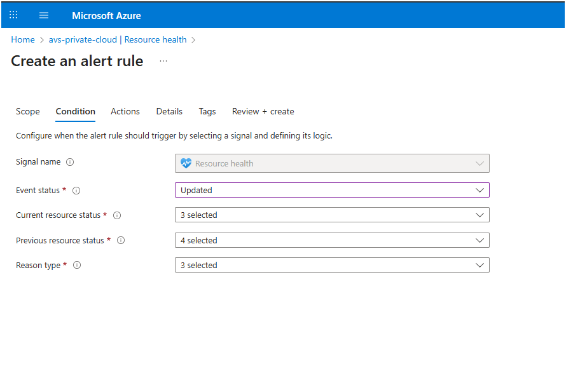
Task: Switch to the Scope tab
Action: coord(28,111)
